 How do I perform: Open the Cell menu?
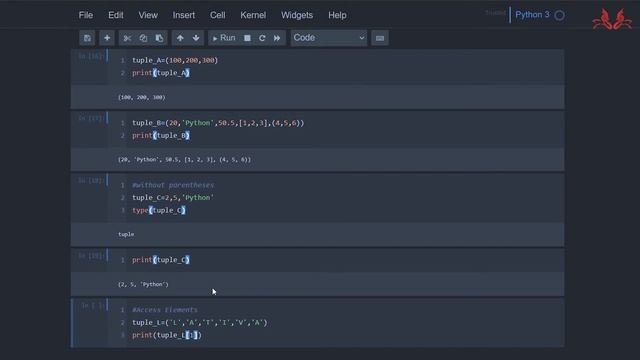click(x=218, y=15)
